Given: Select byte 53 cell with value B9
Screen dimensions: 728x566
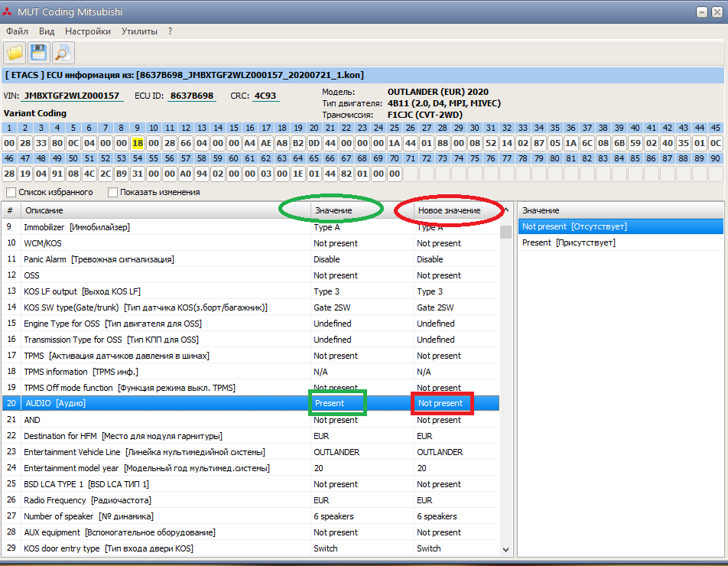Looking at the screenshot, I should click(122, 174).
